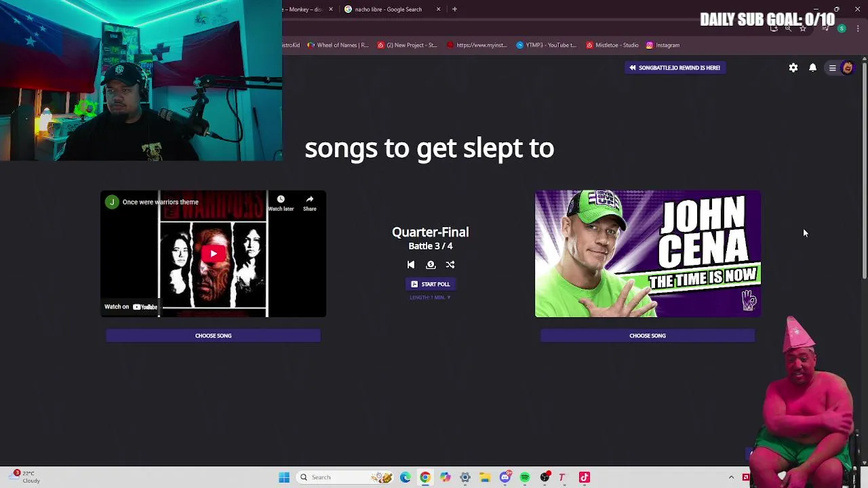
Task: Open Spotify from the taskbar
Action: 525,477
